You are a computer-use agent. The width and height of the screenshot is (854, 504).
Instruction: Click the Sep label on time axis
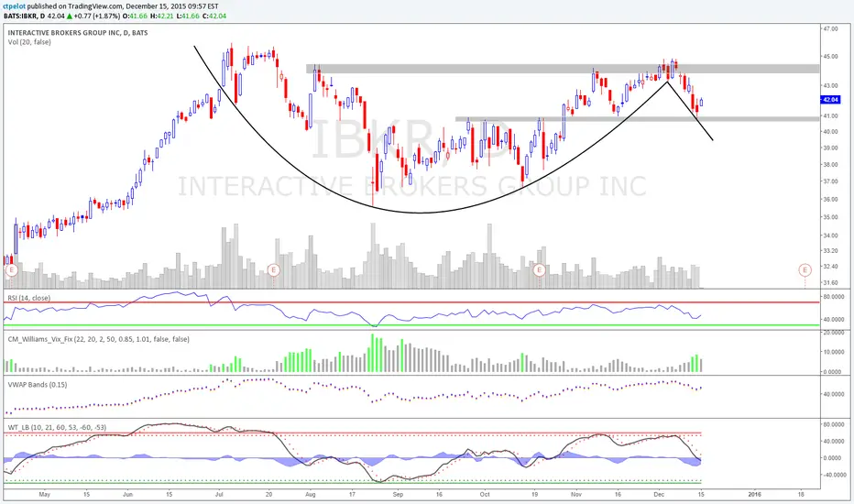pyautogui.click(x=398, y=495)
